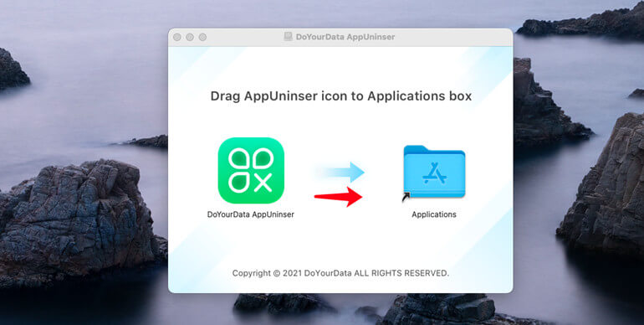Click the 'DoYourData AppUninser' window title text

[345, 37]
